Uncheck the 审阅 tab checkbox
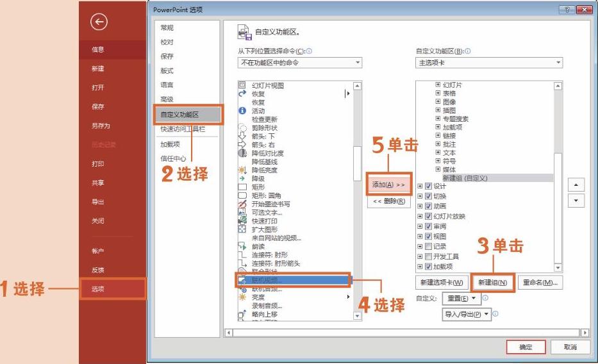598x364 pixels. click(428, 226)
